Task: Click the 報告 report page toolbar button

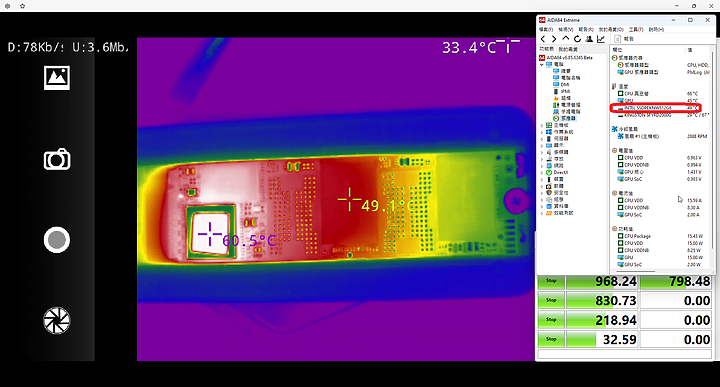Action: [624, 39]
